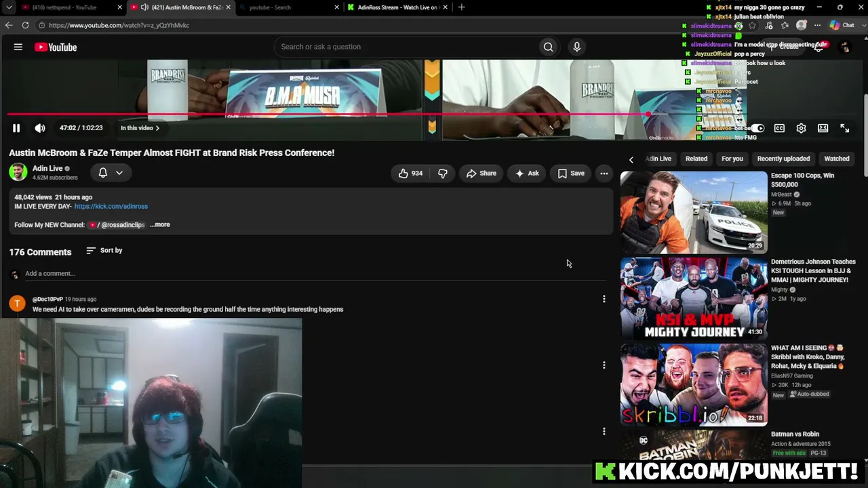Select the Recently uploaded filter chip
868x488 pixels.
pos(783,159)
